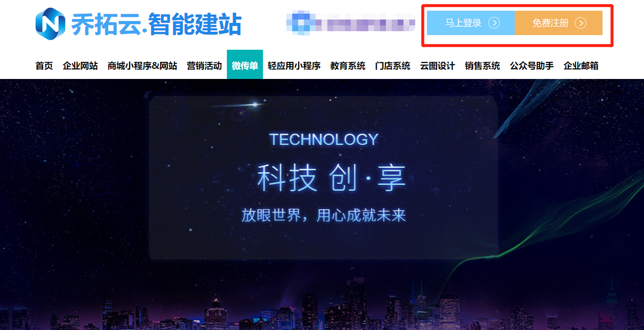The width and height of the screenshot is (644, 330).
Task: Select the 营销活动 menu item
Action: [x=204, y=66]
